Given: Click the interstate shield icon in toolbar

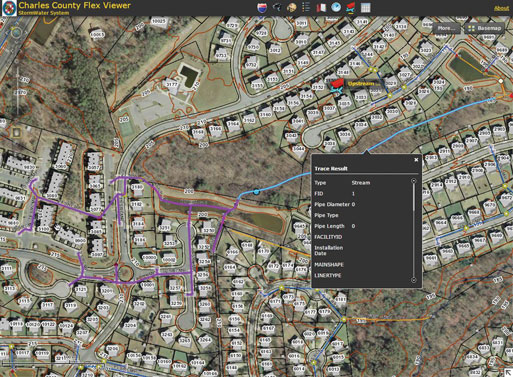Looking at the screenshot, I should coord(262,7).
